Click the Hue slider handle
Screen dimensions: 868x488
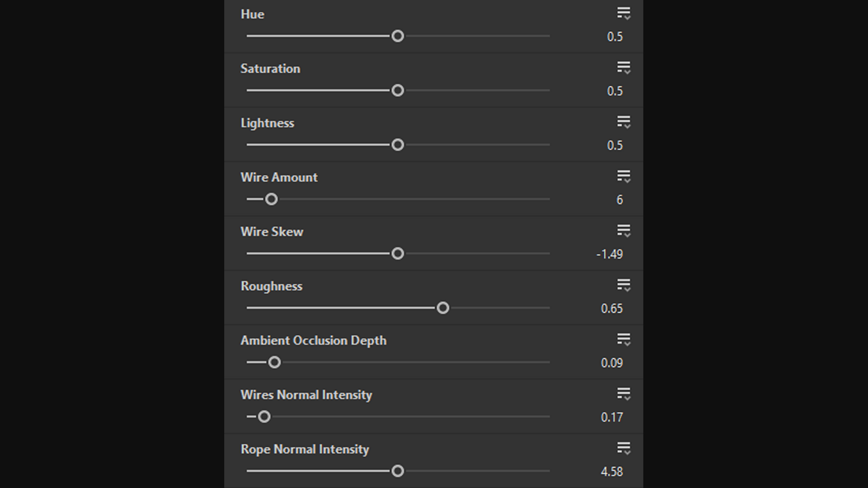pyautogui.click(x=398, y=36)
